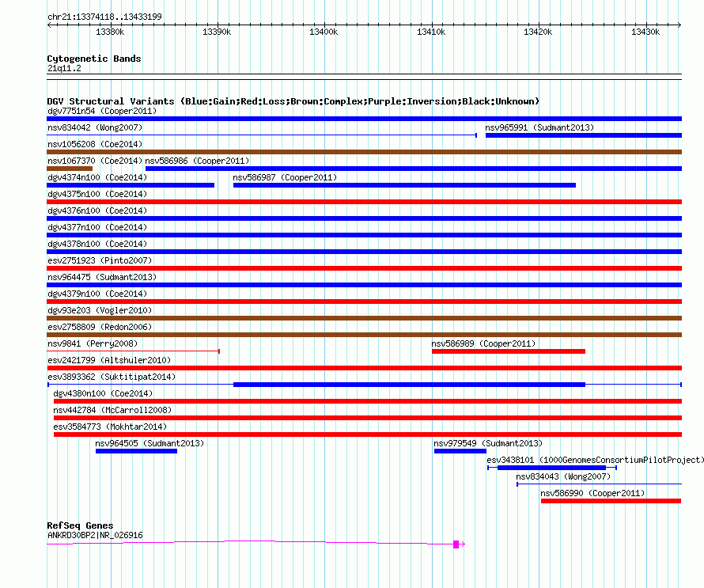Image resolution: width=704 pixels, height=588 pixels.
Task: Click the red bar under nsv586989
Action: [x=509, y=351]
